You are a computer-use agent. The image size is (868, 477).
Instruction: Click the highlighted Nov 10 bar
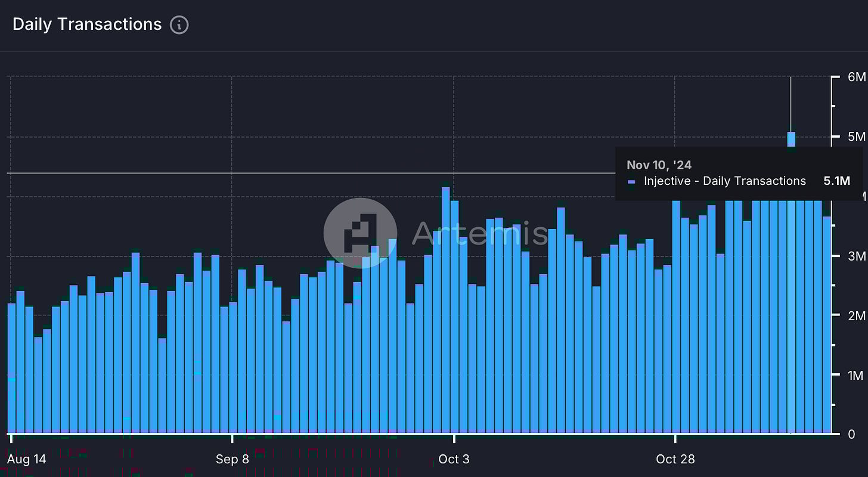[791, 283]
